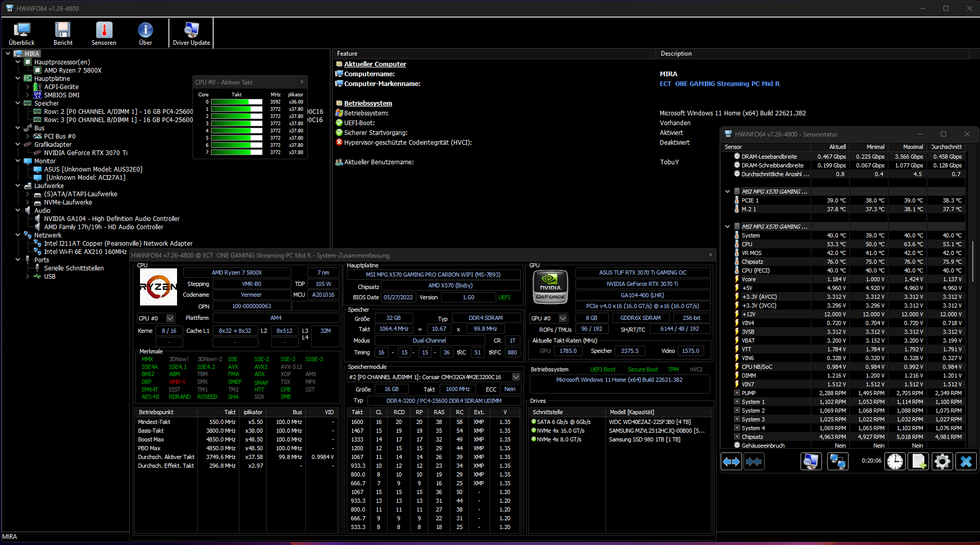Click the PCI icon beside PCI Bus #0
The image size is (980, 545).
(x=38, y=137)
